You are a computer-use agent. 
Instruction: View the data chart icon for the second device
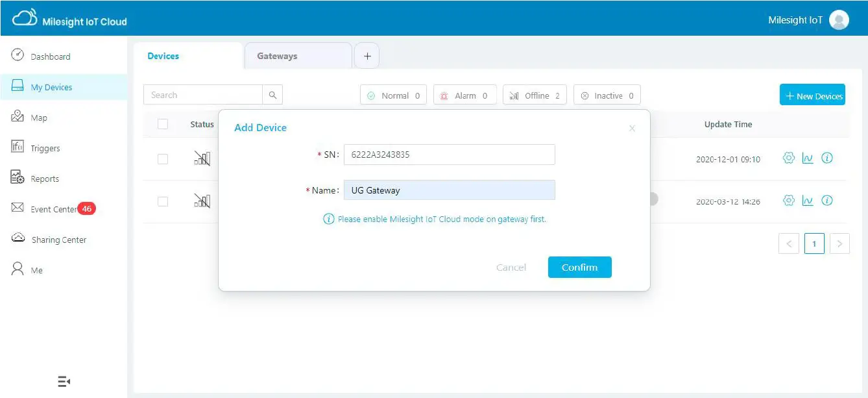pos(808,201)
